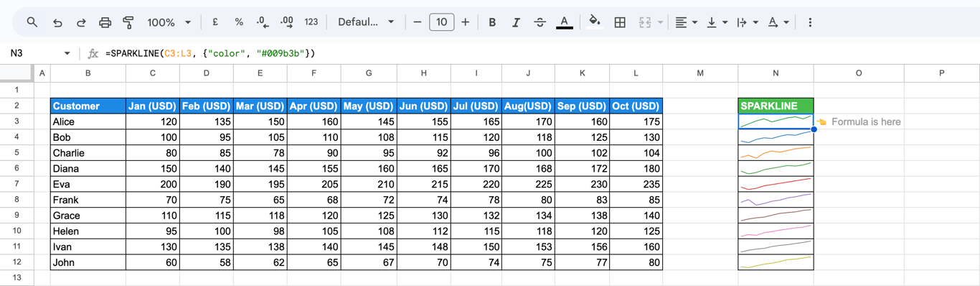Click the 'Formula is here' note text
980x286 pixels.
[866, 121]
